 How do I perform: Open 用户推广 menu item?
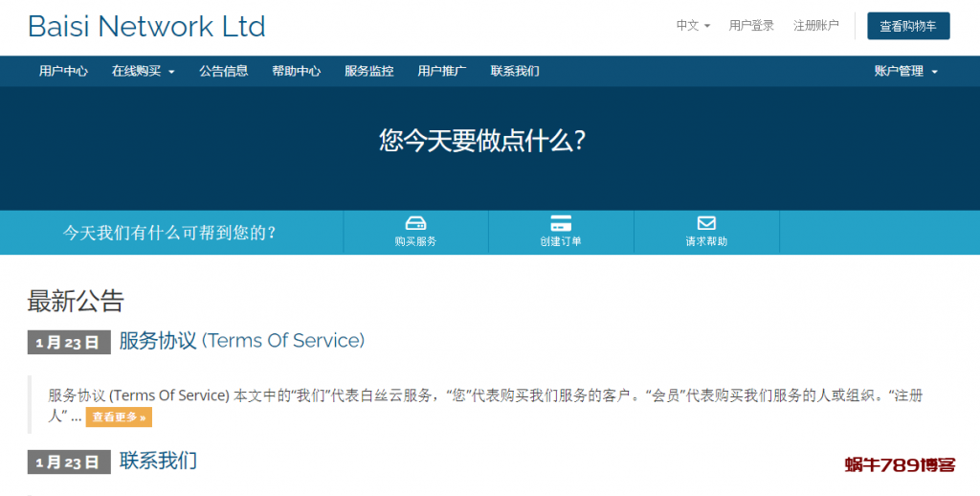pyautogui.click(x=441, y=71)
